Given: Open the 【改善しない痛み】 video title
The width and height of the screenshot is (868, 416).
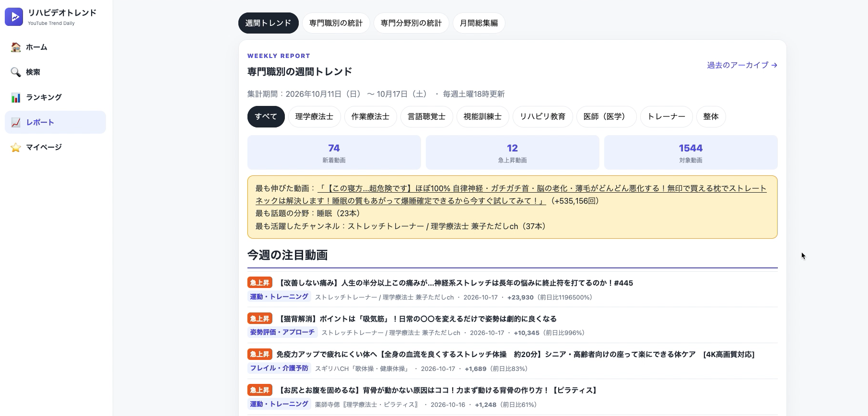Looking at the screenshot, I should pos(455,283).
